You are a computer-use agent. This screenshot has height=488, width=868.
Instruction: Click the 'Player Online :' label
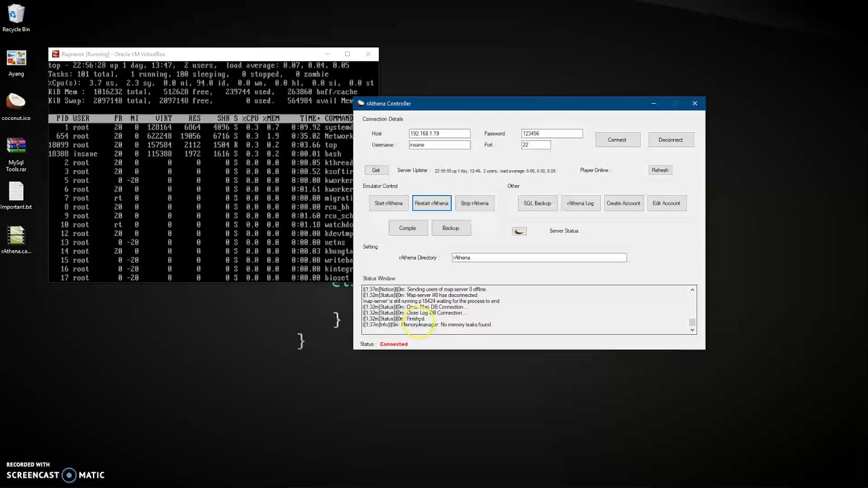(595, 171)
